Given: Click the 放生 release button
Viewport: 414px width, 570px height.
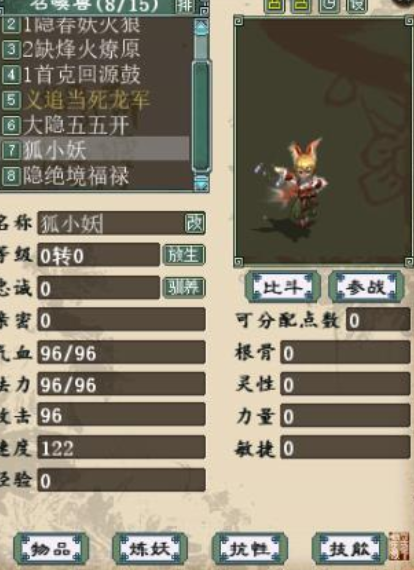Looking at the screenshot, I should (x=184, y=255).
